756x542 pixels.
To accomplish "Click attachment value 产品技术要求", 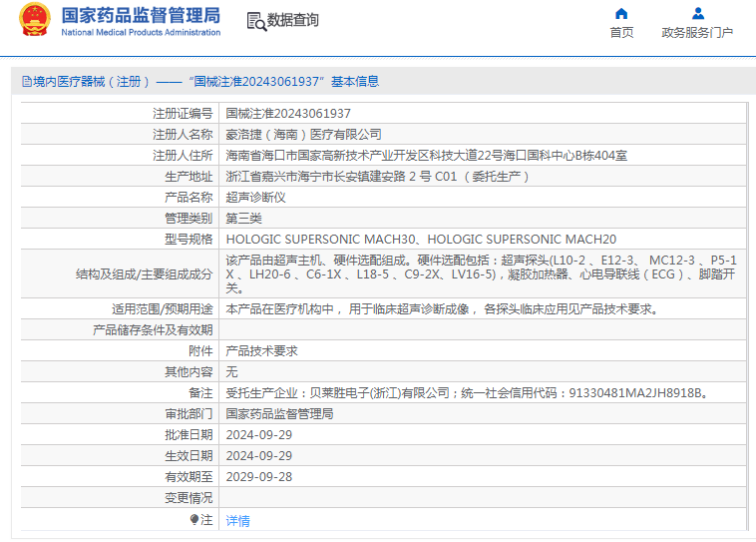I will pos(261,351).
